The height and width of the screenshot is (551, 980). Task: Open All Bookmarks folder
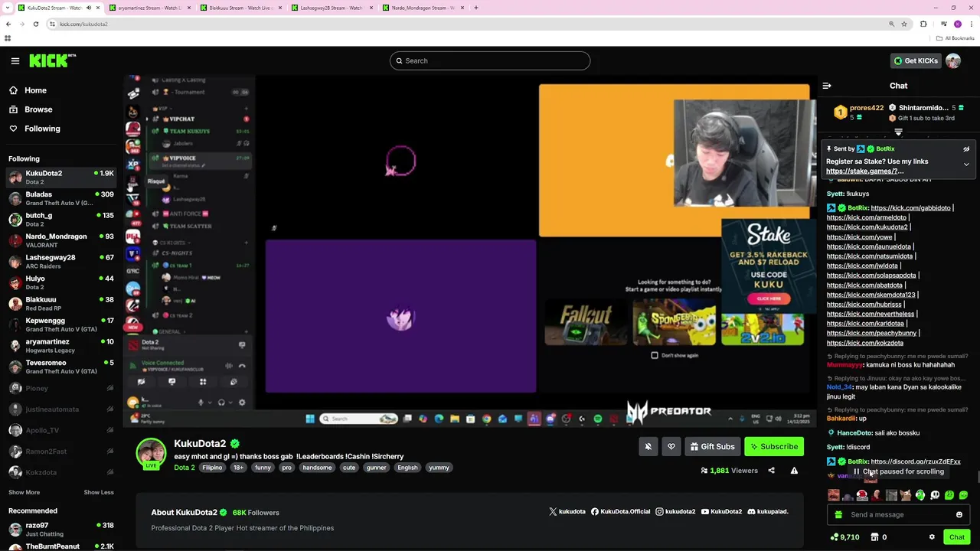pyautogui.click(x=955, y=38)
